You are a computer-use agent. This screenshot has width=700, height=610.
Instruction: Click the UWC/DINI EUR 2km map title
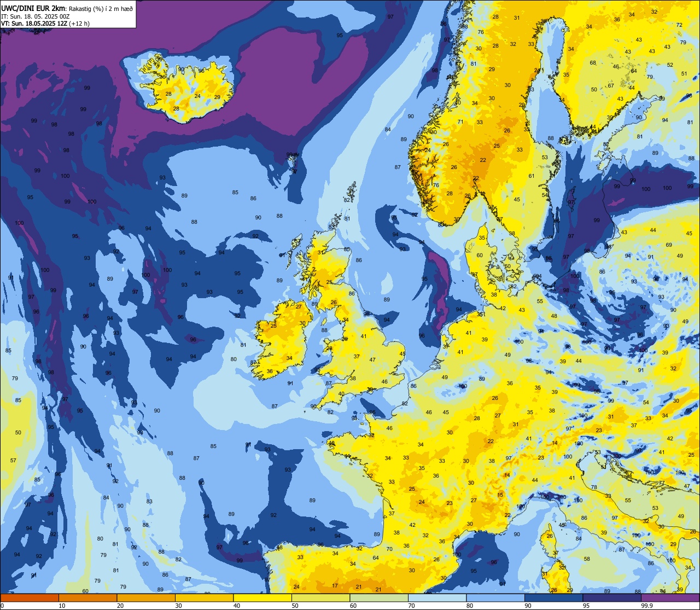pyautogui.click(x=33, y=8)
